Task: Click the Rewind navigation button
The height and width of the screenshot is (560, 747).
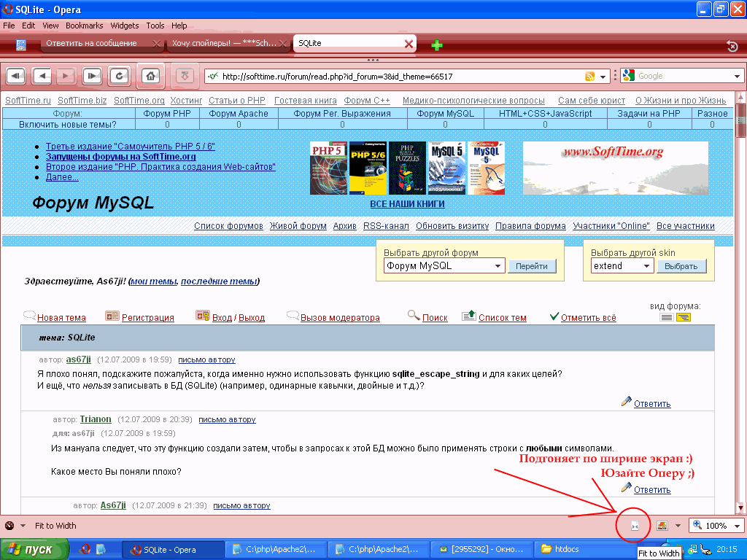Action: coord(16,76)
